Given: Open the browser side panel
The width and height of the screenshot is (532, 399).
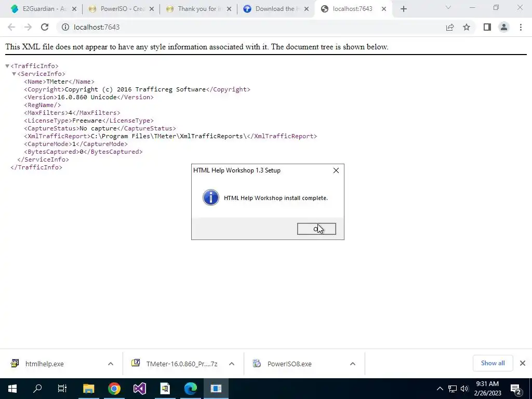Looking at the screenshot, I should click(487, 27).
